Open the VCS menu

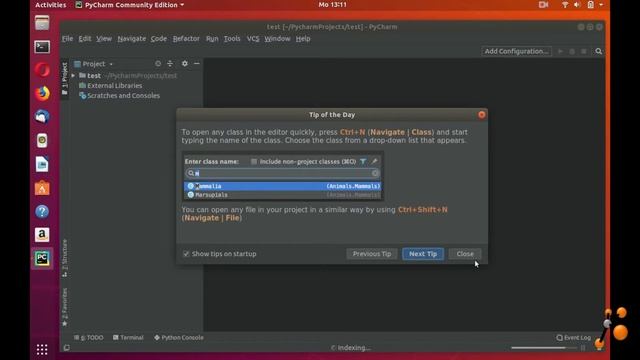pyautogui.click(x=253, y=39)
